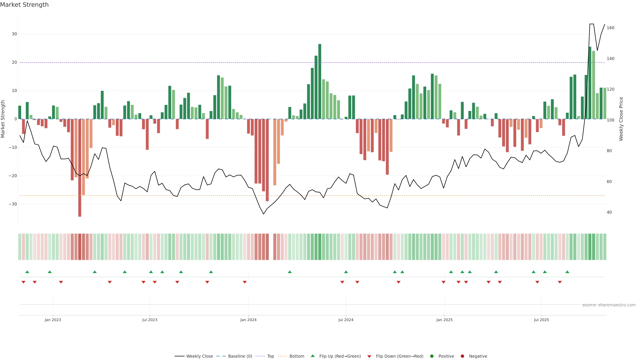Viewport: 644px width, 362px height.
Task: Click the leftmost red flip-down triangle marker
Action: pyautogui.click(x=23, y=282)
